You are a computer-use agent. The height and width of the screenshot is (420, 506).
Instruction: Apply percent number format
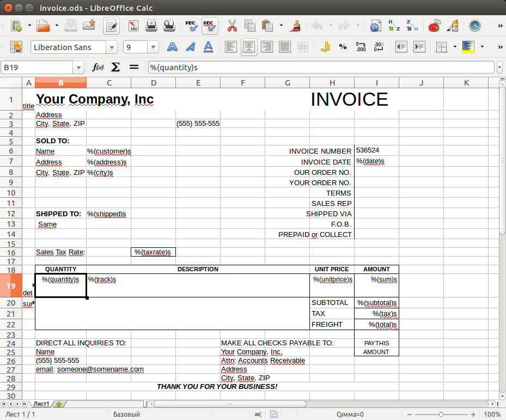click(x=343, y=47)
